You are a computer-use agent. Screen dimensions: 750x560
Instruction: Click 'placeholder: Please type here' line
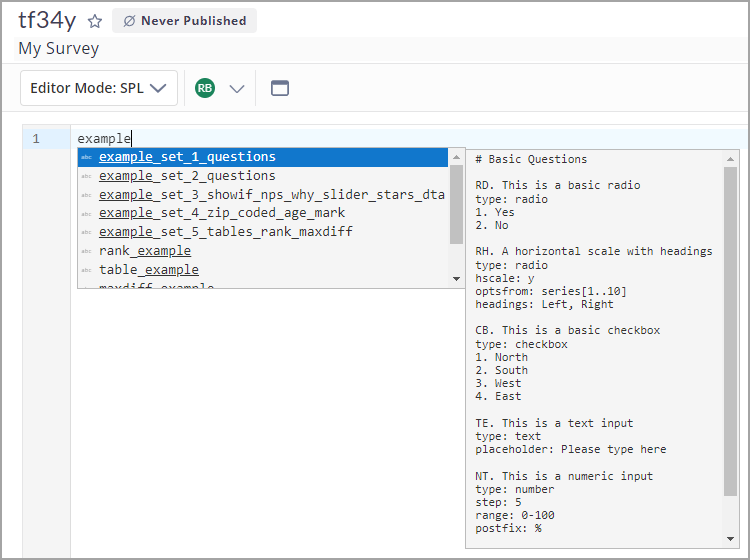coord(571,450)
